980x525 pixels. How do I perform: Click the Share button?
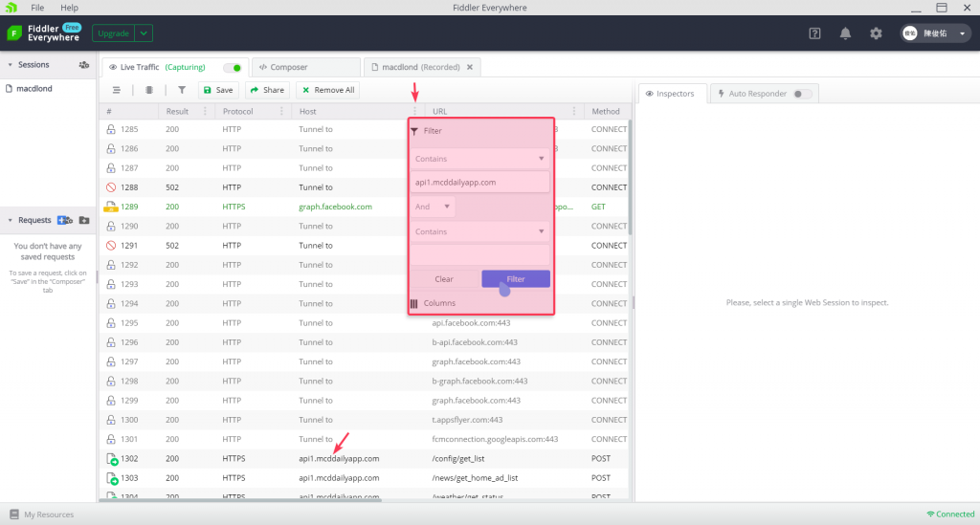click(267, 90)
